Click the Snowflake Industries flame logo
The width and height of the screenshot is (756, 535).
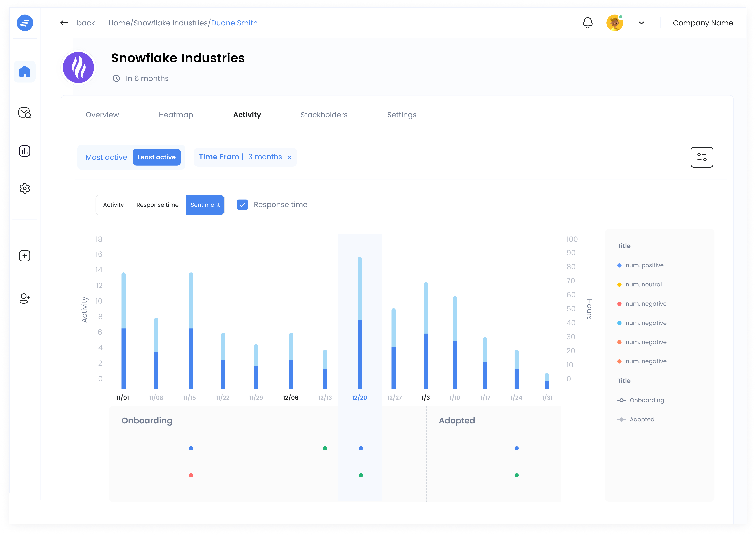pyautogui.click(x=78, y=68)
